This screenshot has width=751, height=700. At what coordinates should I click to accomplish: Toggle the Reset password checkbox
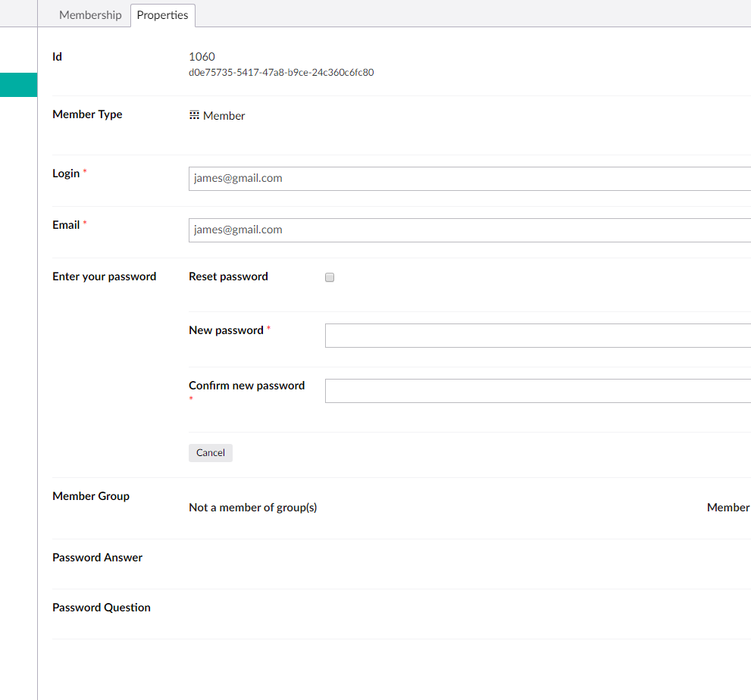[329, 277]
